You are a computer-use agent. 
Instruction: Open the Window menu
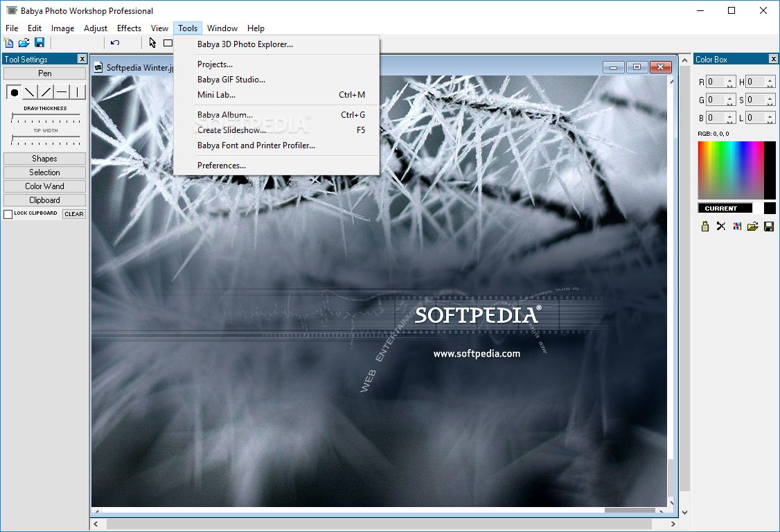coord(222,28)
